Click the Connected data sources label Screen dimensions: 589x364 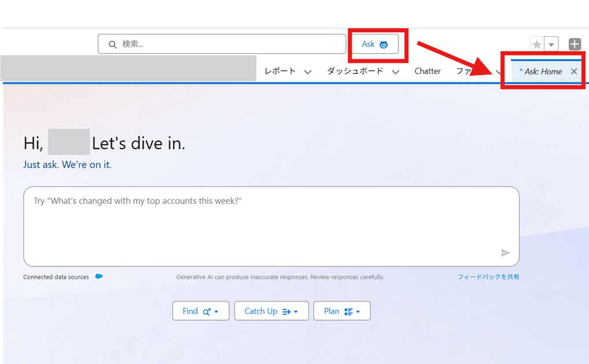click(x=56, y=277)
